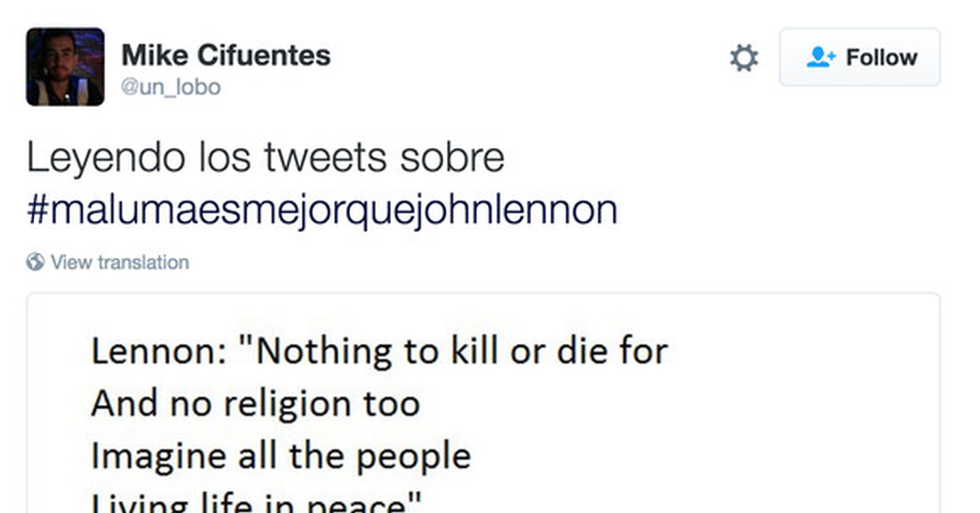Image resolution: width=980 pixels, height=513 pixels.
Task: Open Mike Cifuentes' profile picture
Action: pyautogui.click(x=65, y=67)
